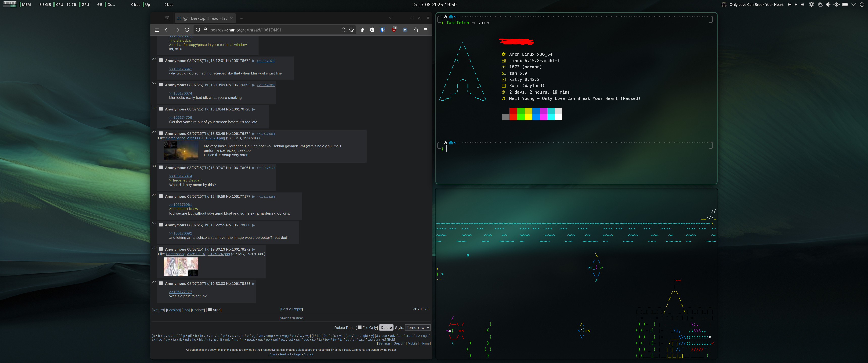The width and height of the screenshot is (868, 363).
Task: Go back one page in Firefox
Action: pyautogui.click(x=167, y=30)
